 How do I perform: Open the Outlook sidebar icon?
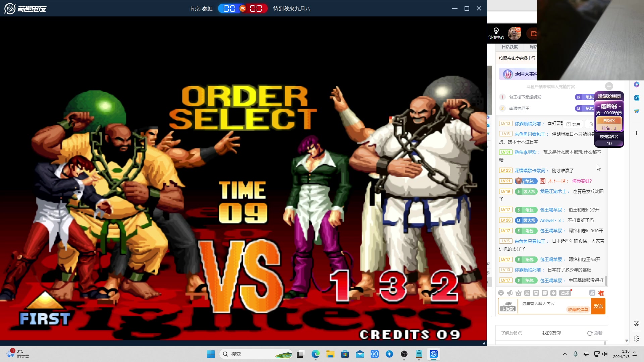[x=637, y=98]
